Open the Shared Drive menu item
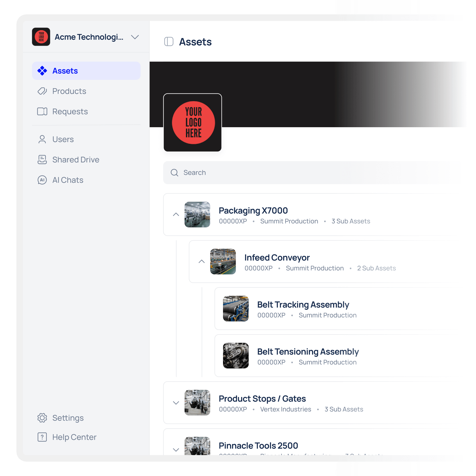The height and width of the screenshot is (476, 476). [x=76, y=160]
